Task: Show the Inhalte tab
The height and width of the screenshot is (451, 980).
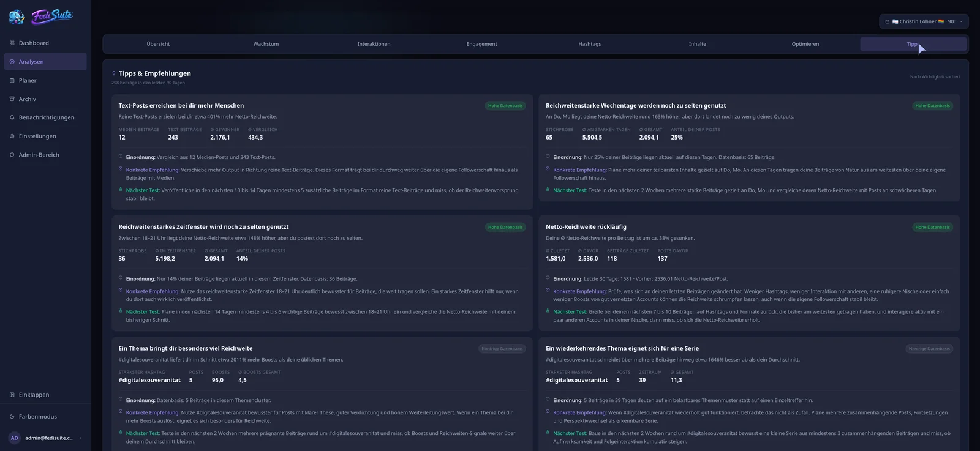Action: point(697,44)
